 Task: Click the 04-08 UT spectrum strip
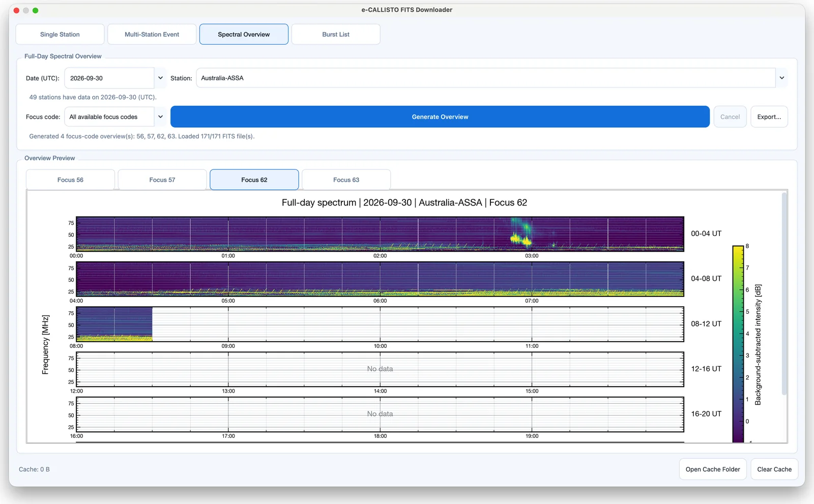click(380, 279)
